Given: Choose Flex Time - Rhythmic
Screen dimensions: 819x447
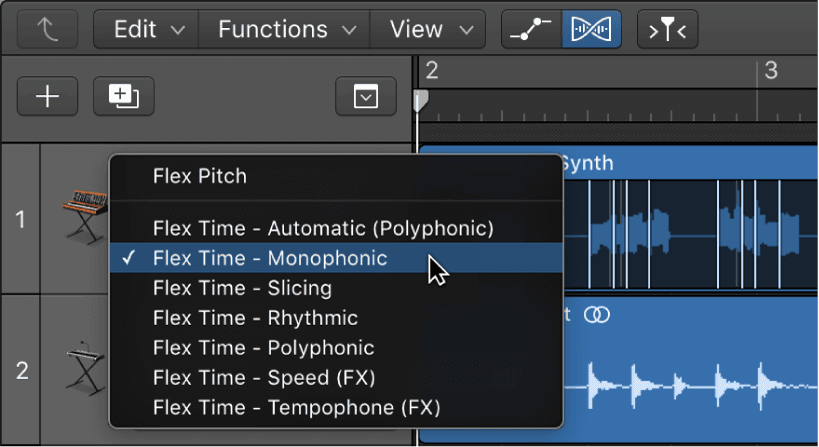Looking at the screenshot, I should tap(336, 317).
